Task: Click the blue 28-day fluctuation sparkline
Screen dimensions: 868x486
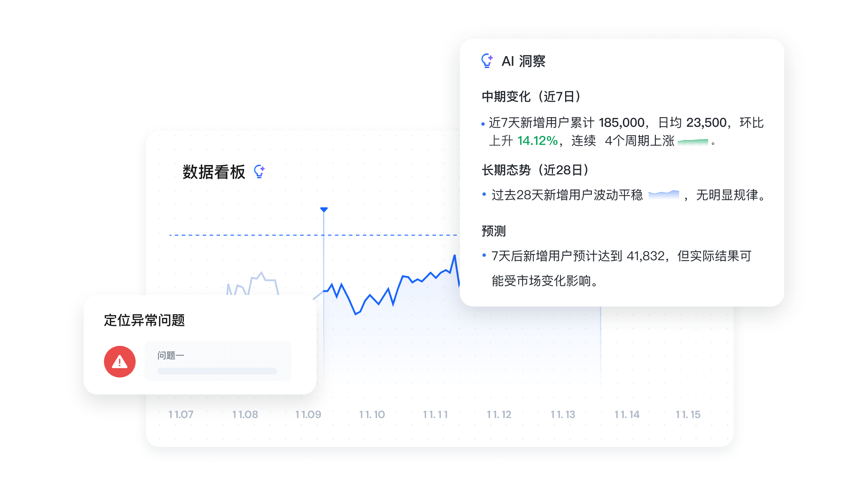Action: (x=664, y=195)
